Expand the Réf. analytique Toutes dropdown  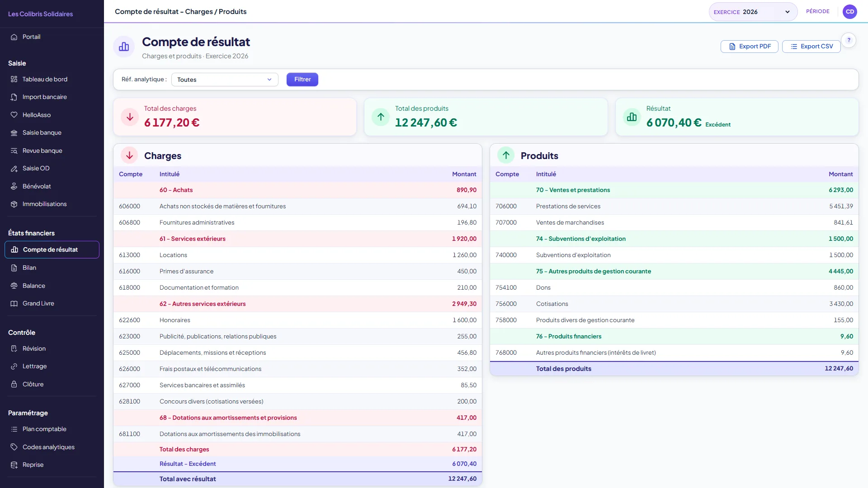(x=225, y=80)
